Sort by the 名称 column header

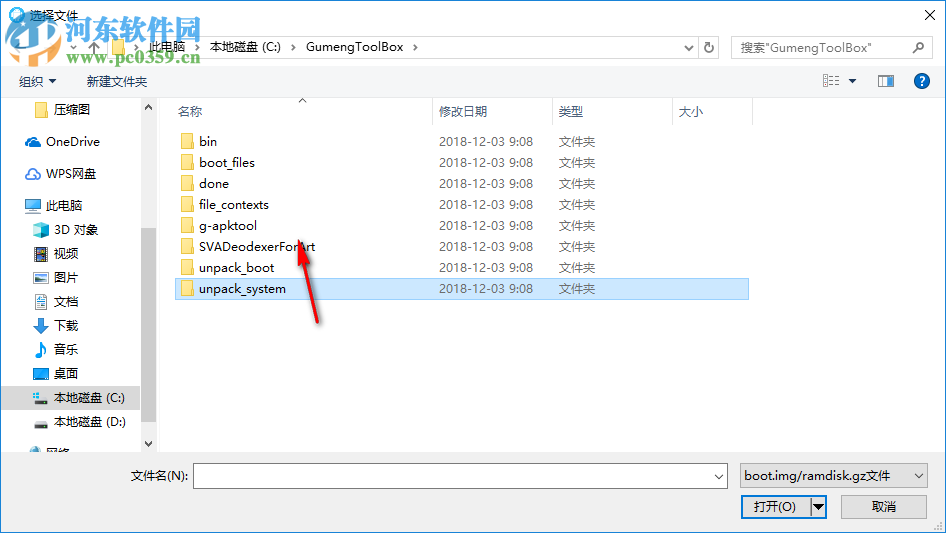point(190,112)
